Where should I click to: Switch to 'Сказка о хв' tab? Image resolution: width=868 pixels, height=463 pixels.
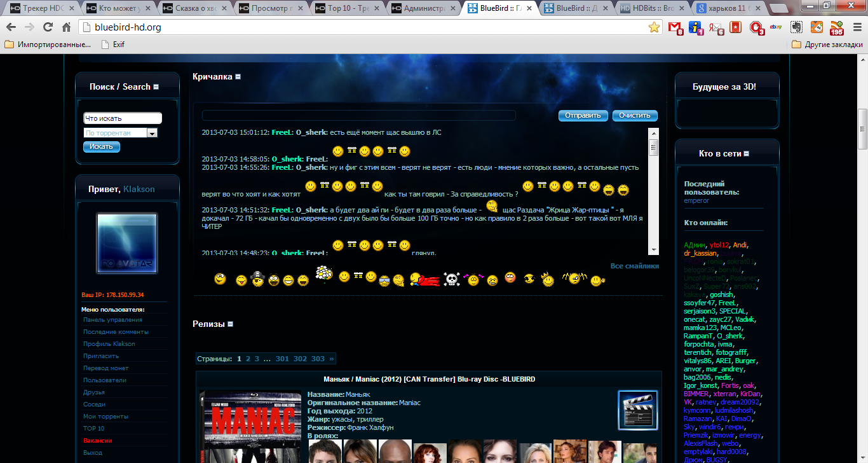click(x=194, y=9)
